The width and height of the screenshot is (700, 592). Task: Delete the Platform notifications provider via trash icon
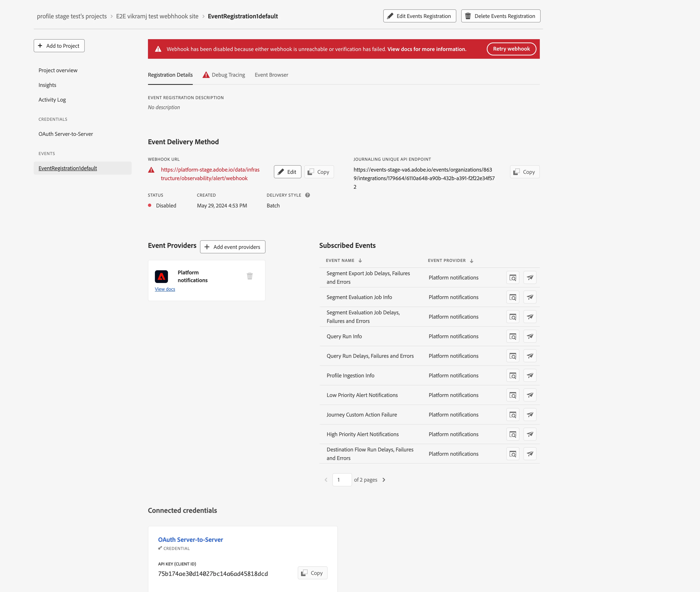pos(249,276)
